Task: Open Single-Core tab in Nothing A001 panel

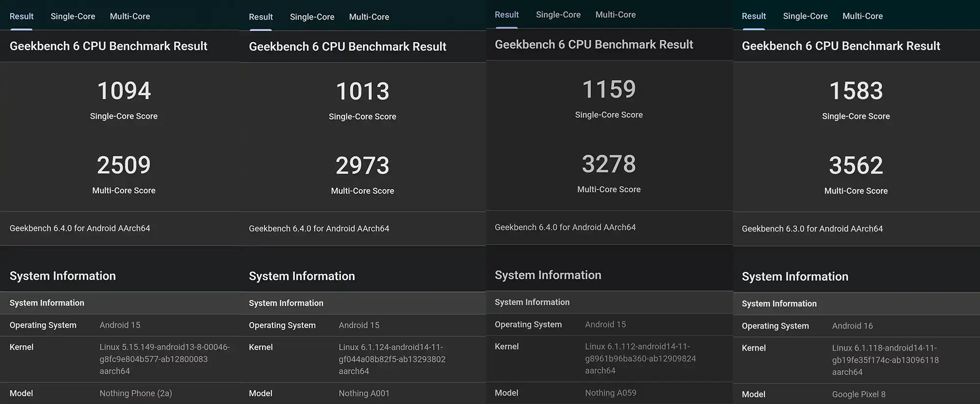Action: click(312, 17)
